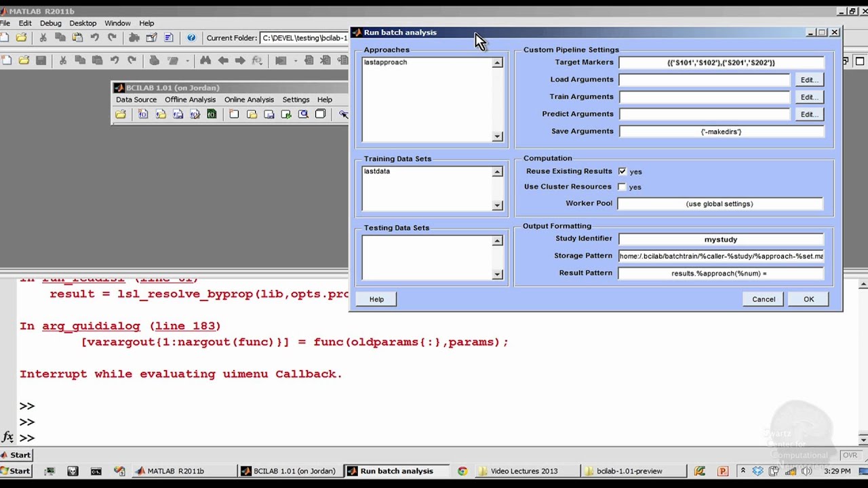Viewport: 868px width, 488px height.
Task: Cancel the Run batch analysis dialog
Action: (764, 299)
